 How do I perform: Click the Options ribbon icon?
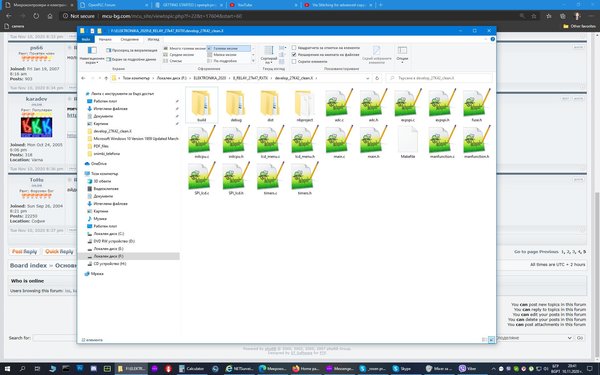[402, 50]
